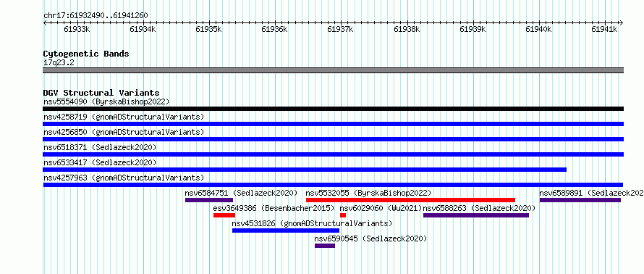
Task: Click the ruler's right arrowhead
Action: (622, 22)
